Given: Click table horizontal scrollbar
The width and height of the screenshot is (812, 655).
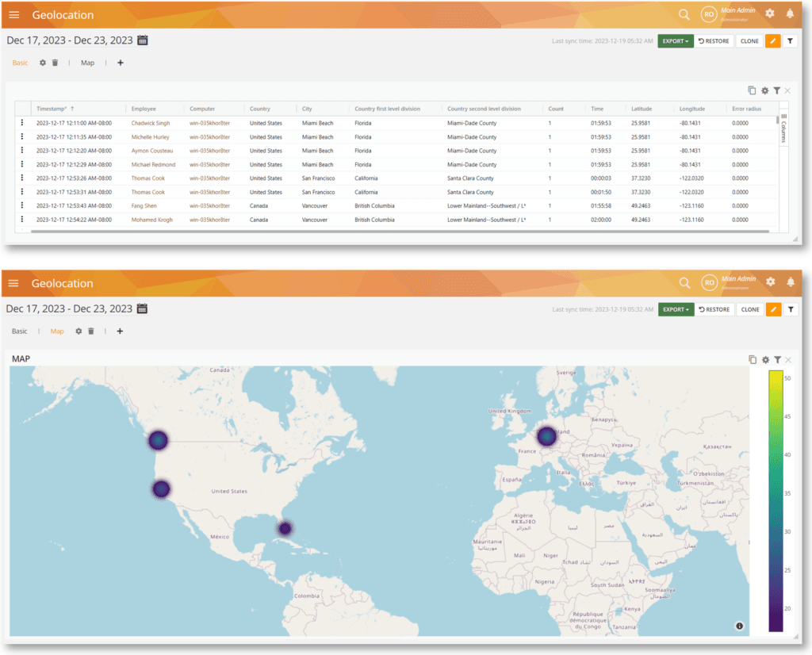Looking at the screenshot, I should 400,232.
